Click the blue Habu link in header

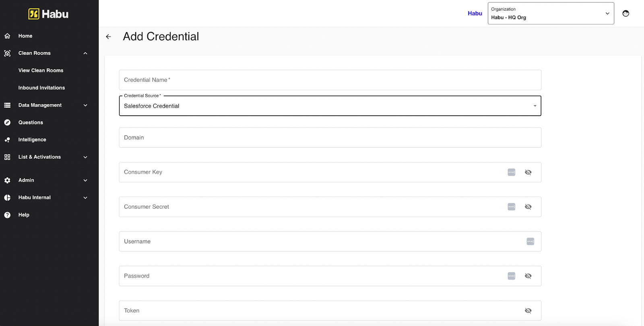pyautogui.click(x=475, y=14)
